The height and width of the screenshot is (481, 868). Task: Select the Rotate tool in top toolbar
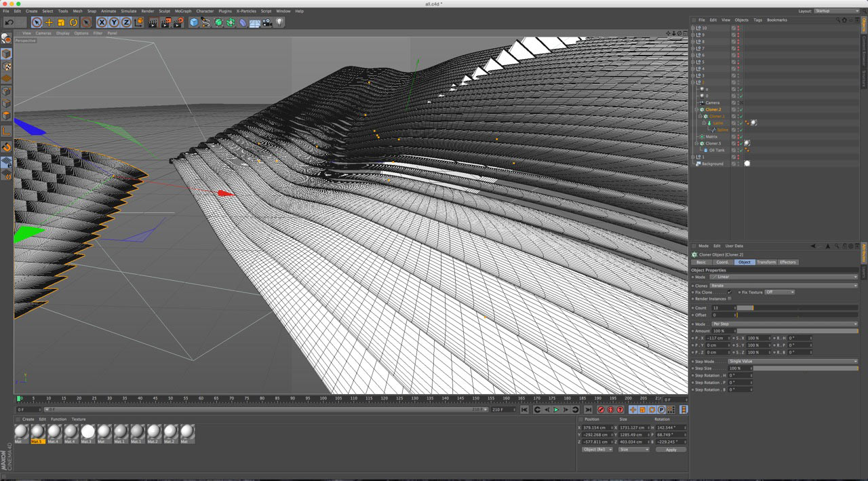click(73, 22)
